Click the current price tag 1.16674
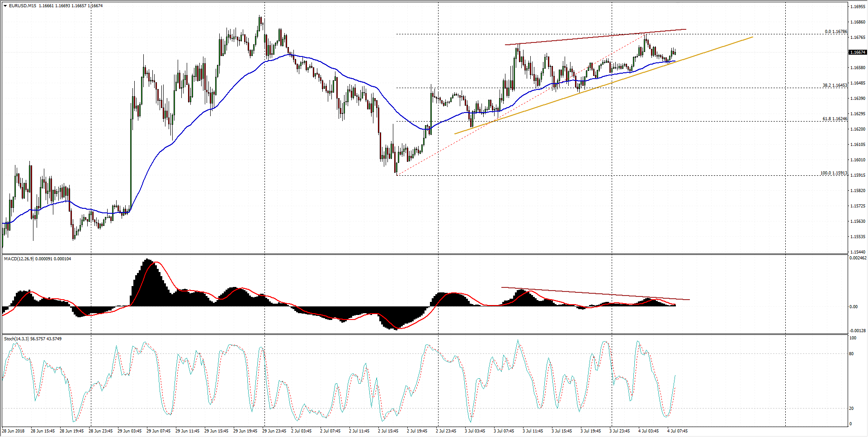 tap(857, 52)
